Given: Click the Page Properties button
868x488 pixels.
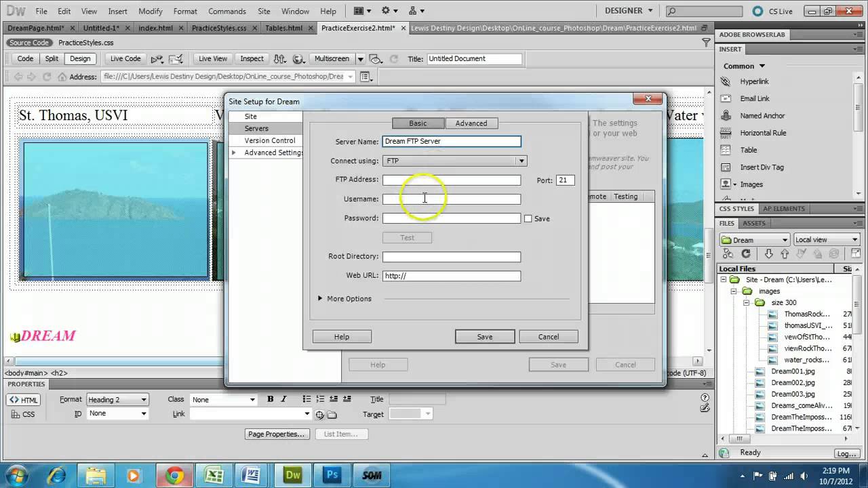Looking at the screenshot, I should [x=277, y=434].
